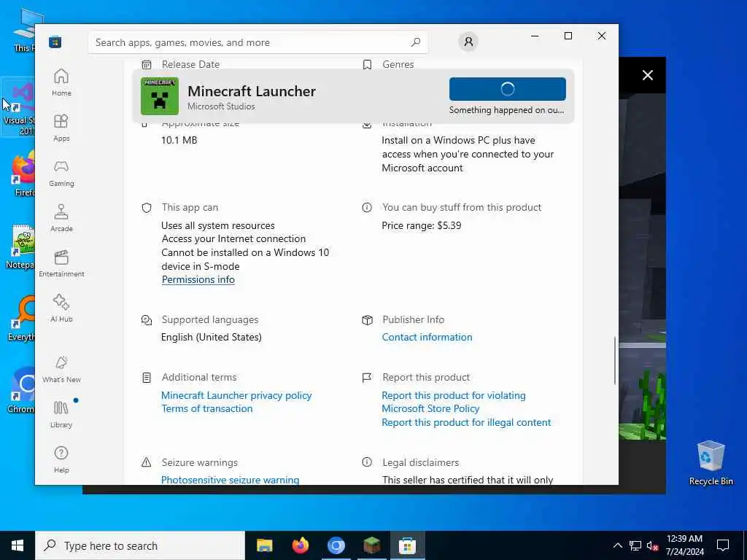Click 'Minecraft Launcher' title text
Screen dimensions: 747x560
[x=252, y=91]
